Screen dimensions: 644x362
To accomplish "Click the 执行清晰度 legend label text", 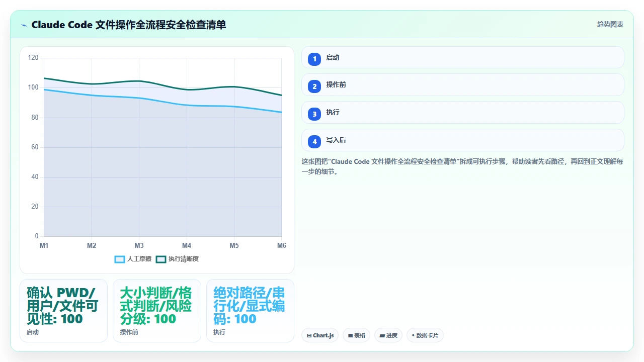I will (x=184, y=259).
